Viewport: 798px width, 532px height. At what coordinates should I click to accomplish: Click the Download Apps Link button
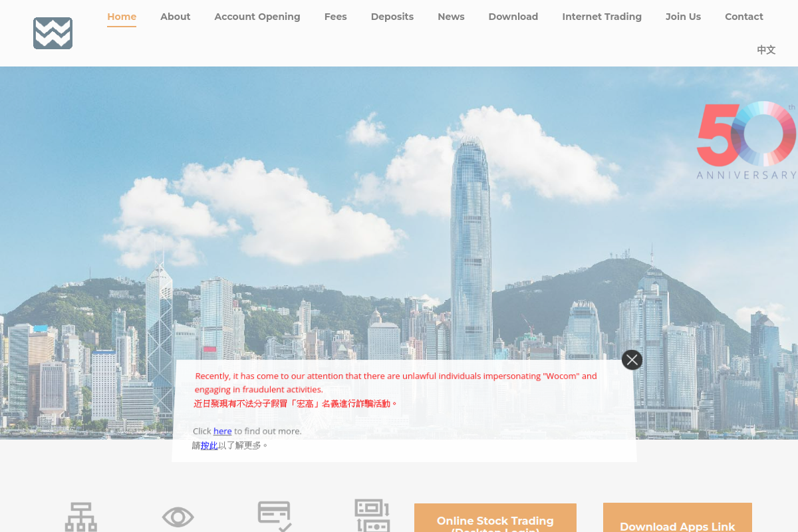click(677, 525)
